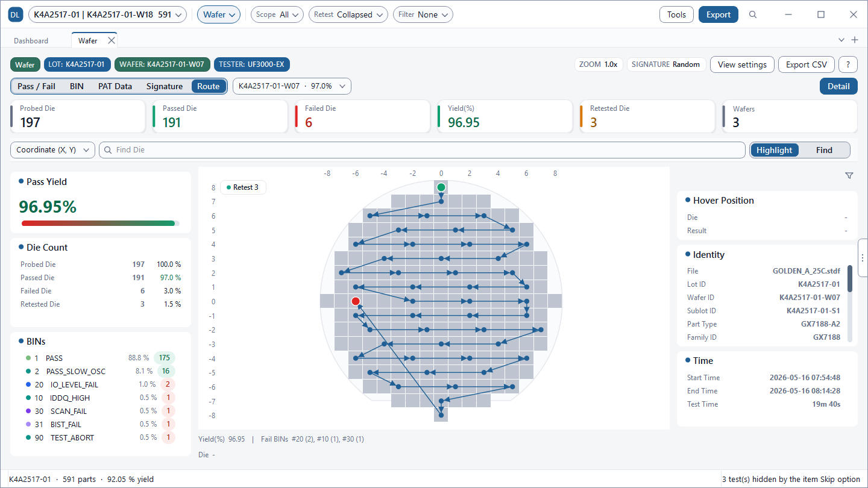This screenshot has height=488, width=868.
Task: Select the Route view mode
Action: coord(209,86)
